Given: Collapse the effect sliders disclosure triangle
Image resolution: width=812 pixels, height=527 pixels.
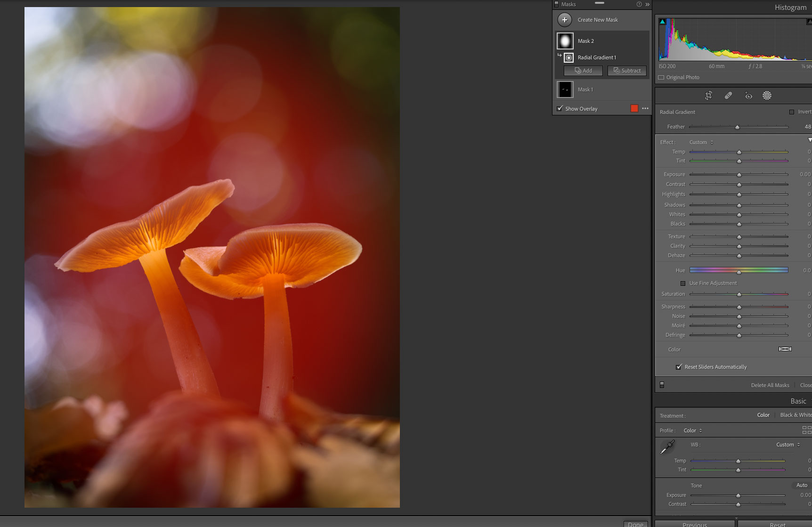Looking at the screenshot, I should pyautogui.click(x=810, y=139).
